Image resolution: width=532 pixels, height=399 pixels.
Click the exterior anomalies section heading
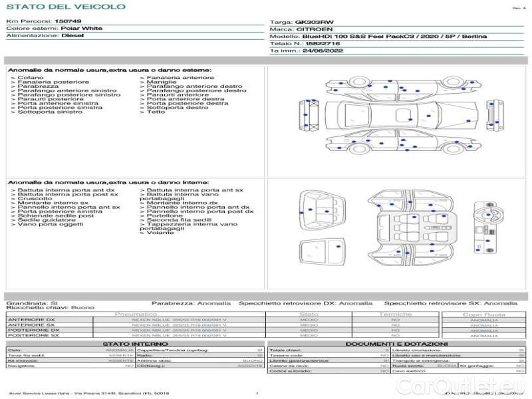point(110,70)
